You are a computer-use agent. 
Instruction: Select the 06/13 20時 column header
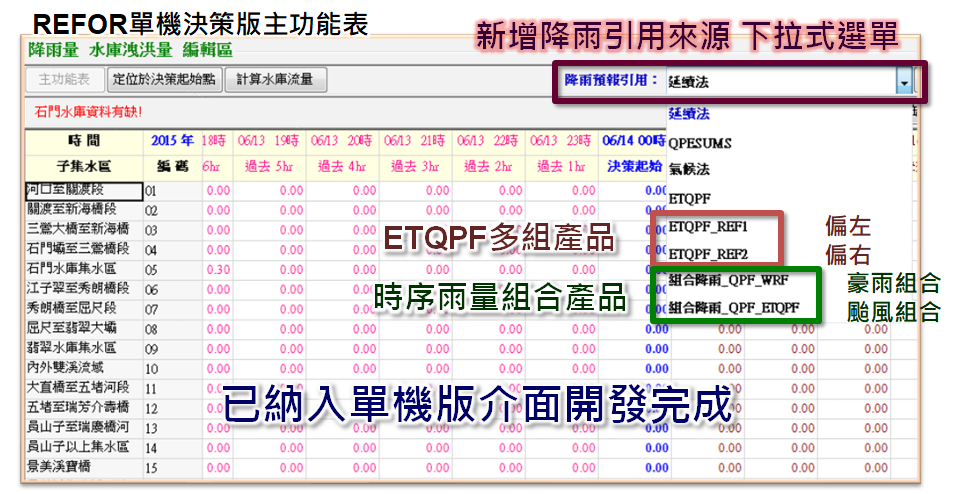342,141
